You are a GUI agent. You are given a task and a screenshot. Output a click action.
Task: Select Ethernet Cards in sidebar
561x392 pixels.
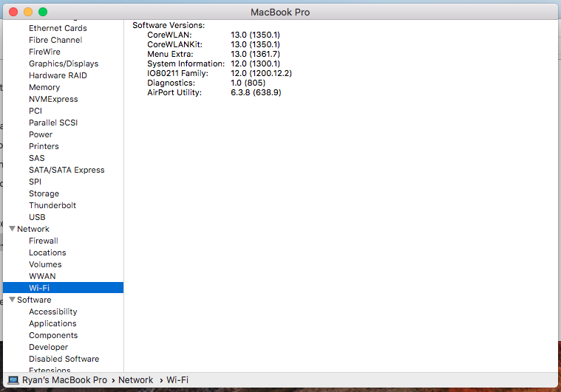[x=58, y=28]
